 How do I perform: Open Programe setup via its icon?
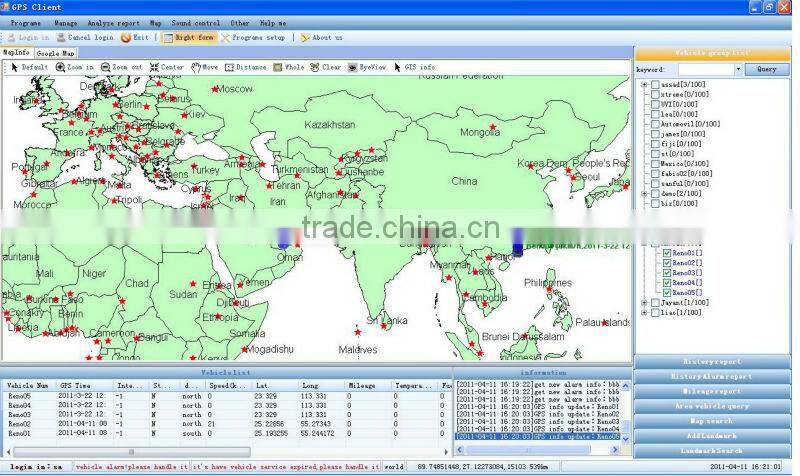tap(225, 38)
